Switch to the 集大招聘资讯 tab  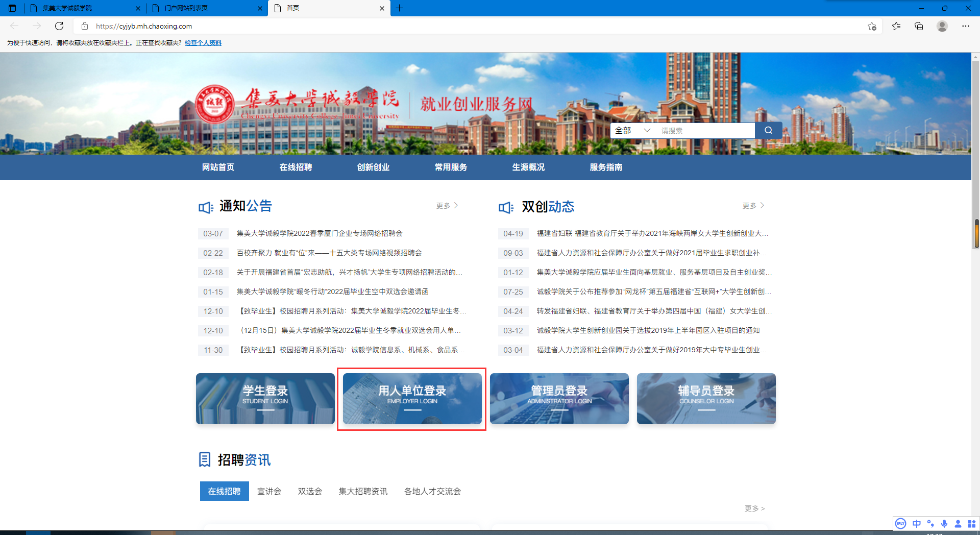pyautogui.click(x=363, y=491)
